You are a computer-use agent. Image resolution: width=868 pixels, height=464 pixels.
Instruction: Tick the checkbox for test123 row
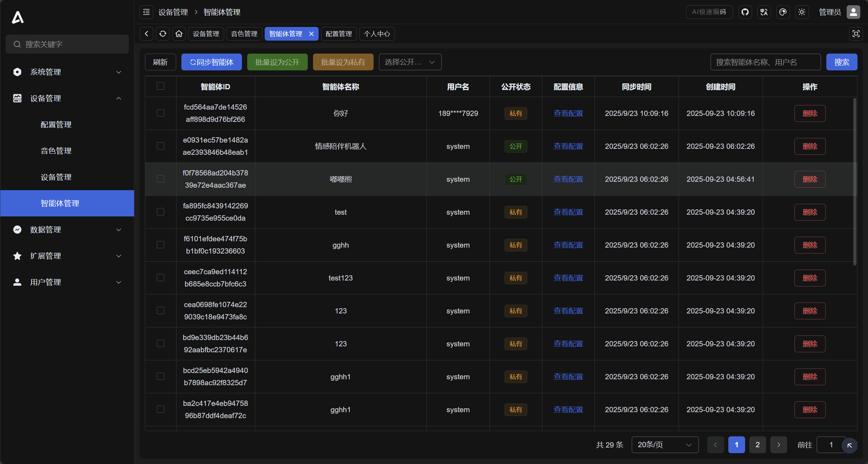pos(160,278)
